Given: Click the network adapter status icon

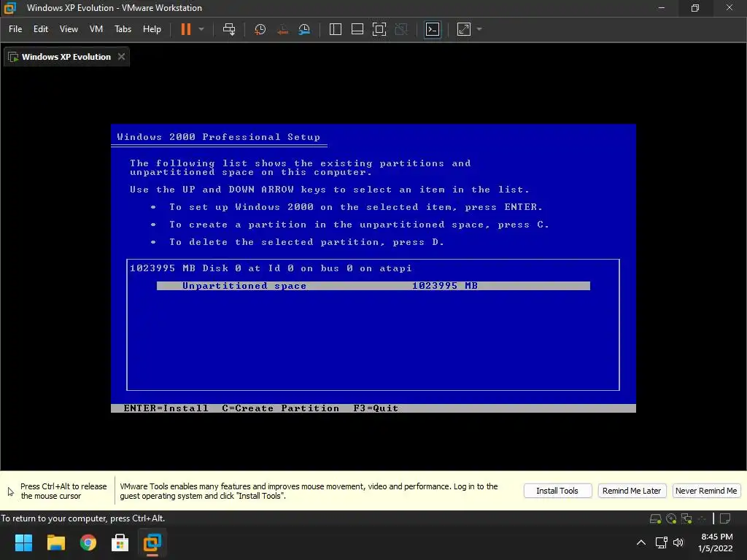Looking at the screenshot, I should coord(686,518).
